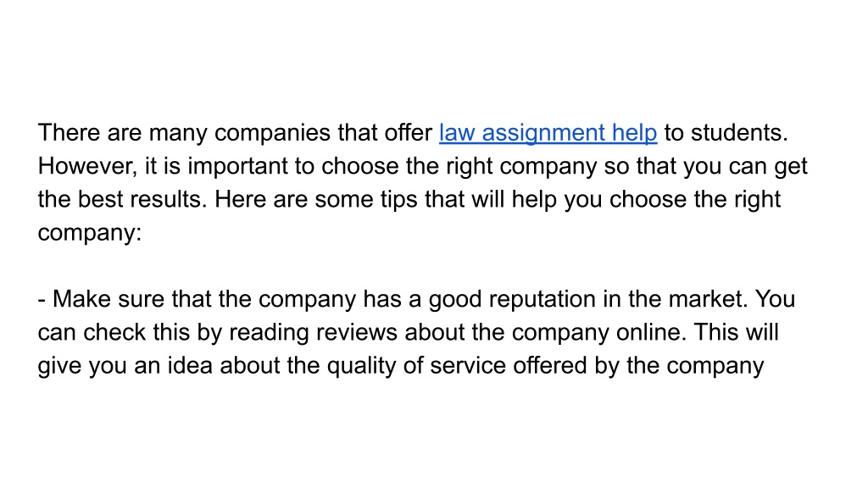This screenshot has height=488, width=868.
Task: Click the word 'company:' ending the first paragraph
Action: pyautogui.click(x=90, y=233)
